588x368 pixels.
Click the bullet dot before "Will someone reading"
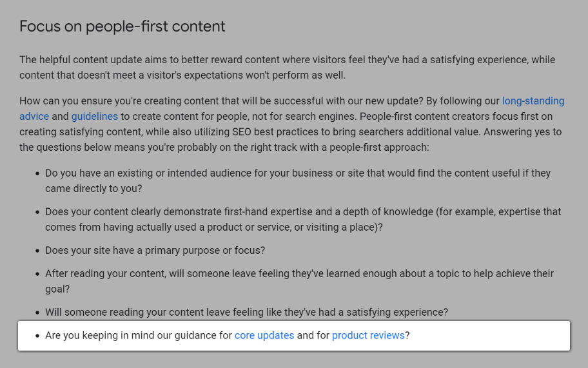tap(35, 313)
